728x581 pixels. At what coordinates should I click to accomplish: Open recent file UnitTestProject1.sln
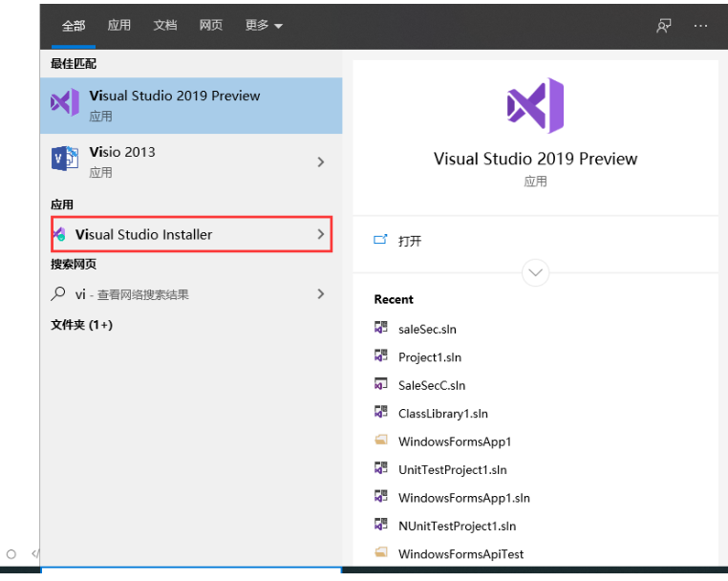[453, 470]
